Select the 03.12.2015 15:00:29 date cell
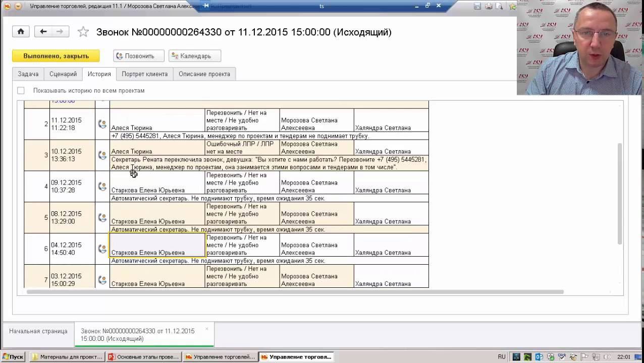644x363 pixels. 72,277
